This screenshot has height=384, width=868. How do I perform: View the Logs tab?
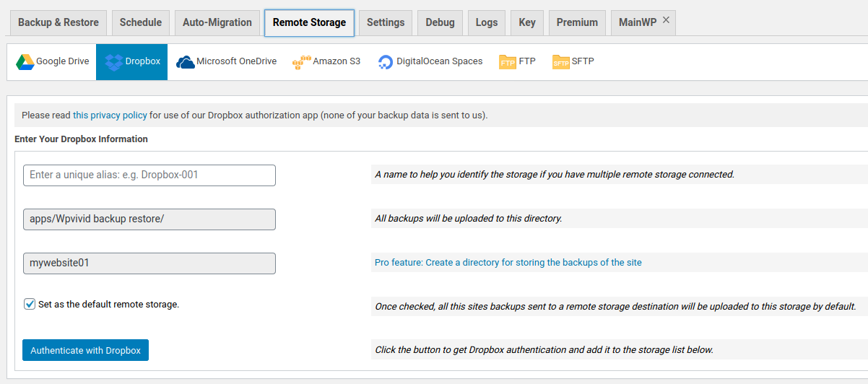(x=487, y=22)
